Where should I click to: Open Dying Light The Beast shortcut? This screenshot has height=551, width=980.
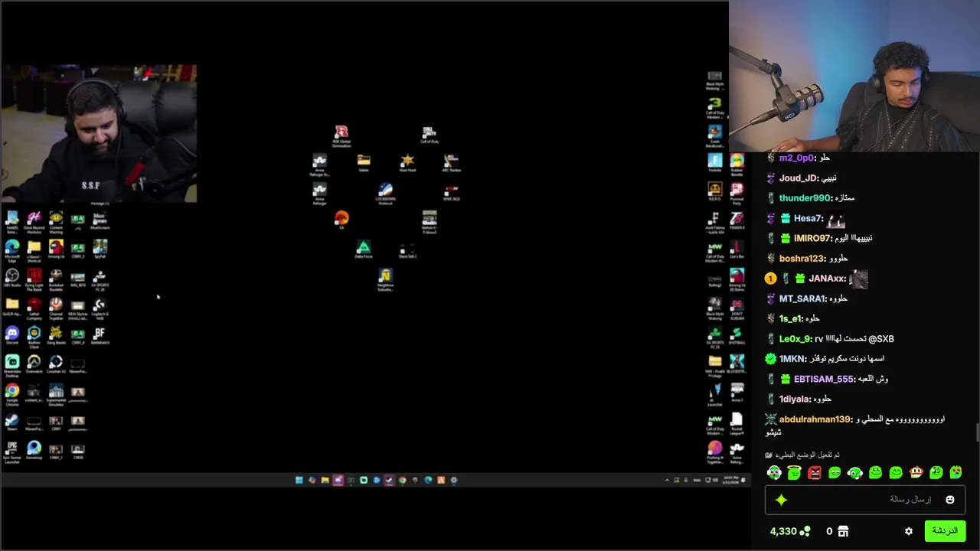pyautogui.click(x=34, y=279)
